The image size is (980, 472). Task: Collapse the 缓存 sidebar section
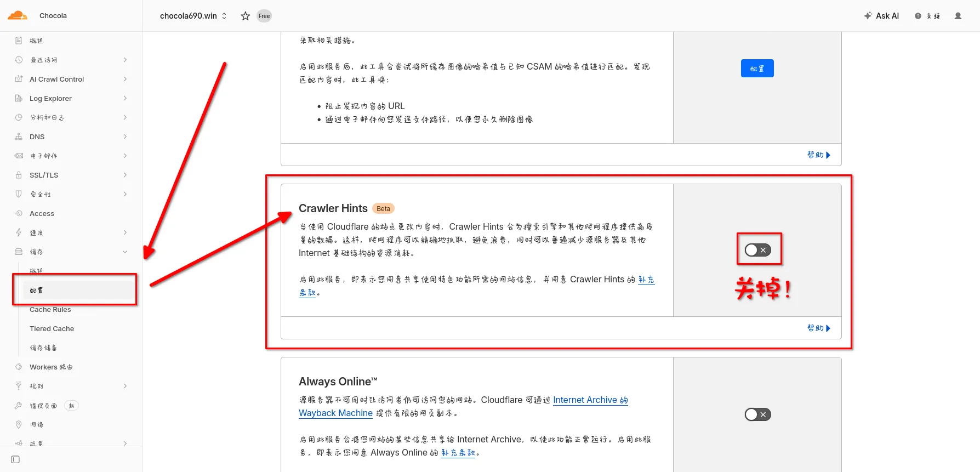pyautogui.click(x=125, y=252)
